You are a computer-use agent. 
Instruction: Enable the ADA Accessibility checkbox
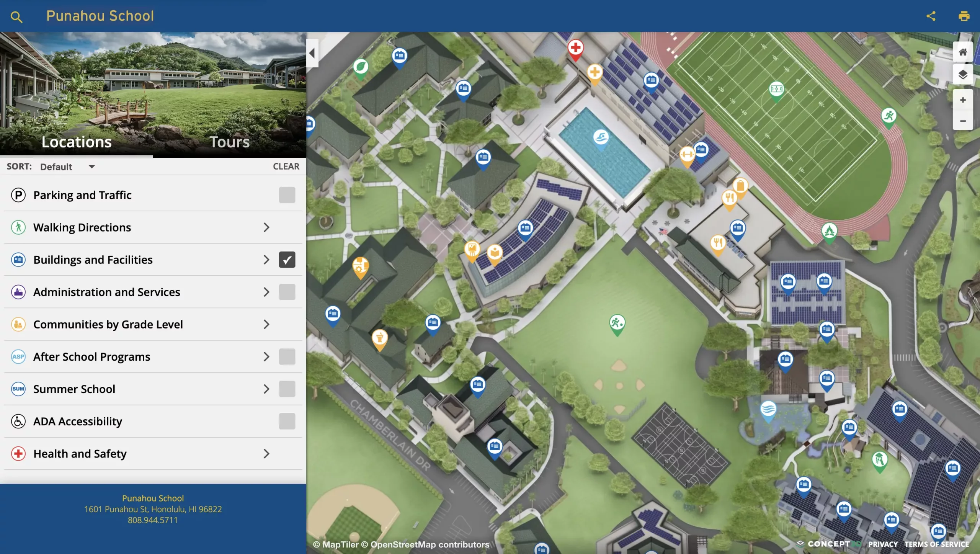click(x=287, y=421)
